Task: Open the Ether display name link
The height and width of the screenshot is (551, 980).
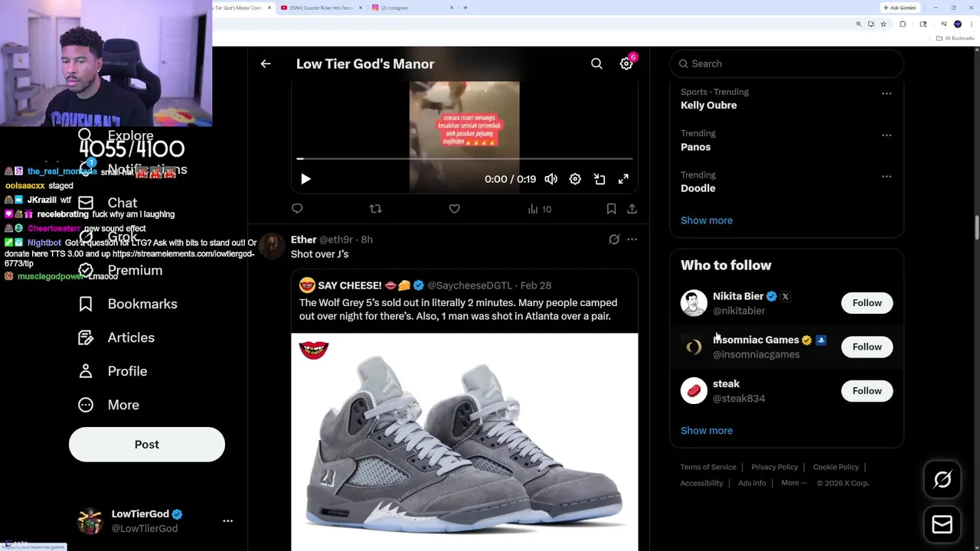Action: [x=303, y=240]
